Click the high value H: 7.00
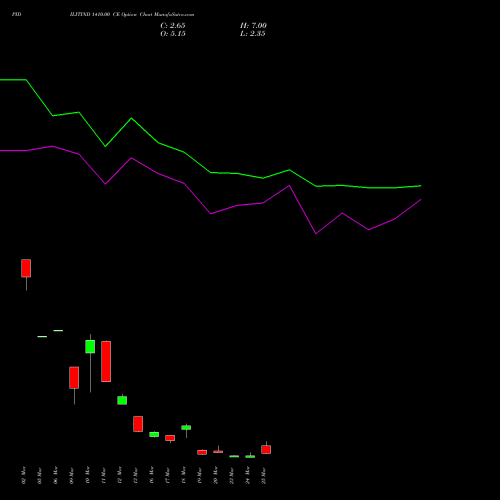 [253, 26]
